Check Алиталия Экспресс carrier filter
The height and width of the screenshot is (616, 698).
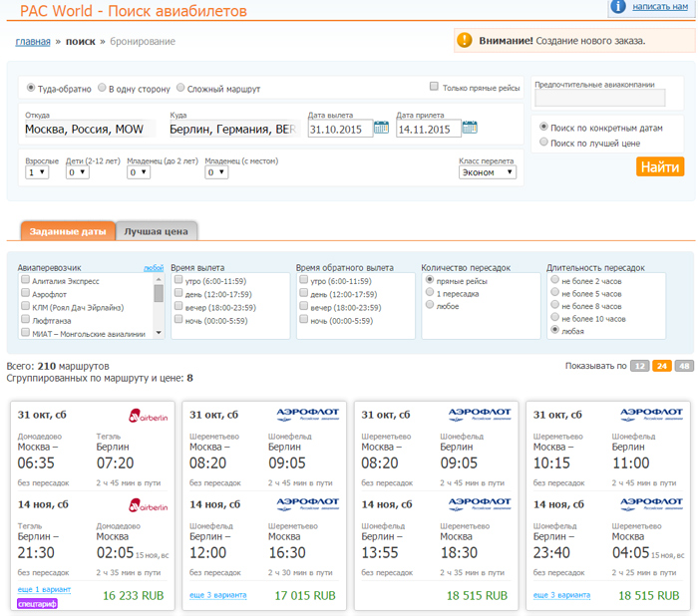(x=25, y=280)
